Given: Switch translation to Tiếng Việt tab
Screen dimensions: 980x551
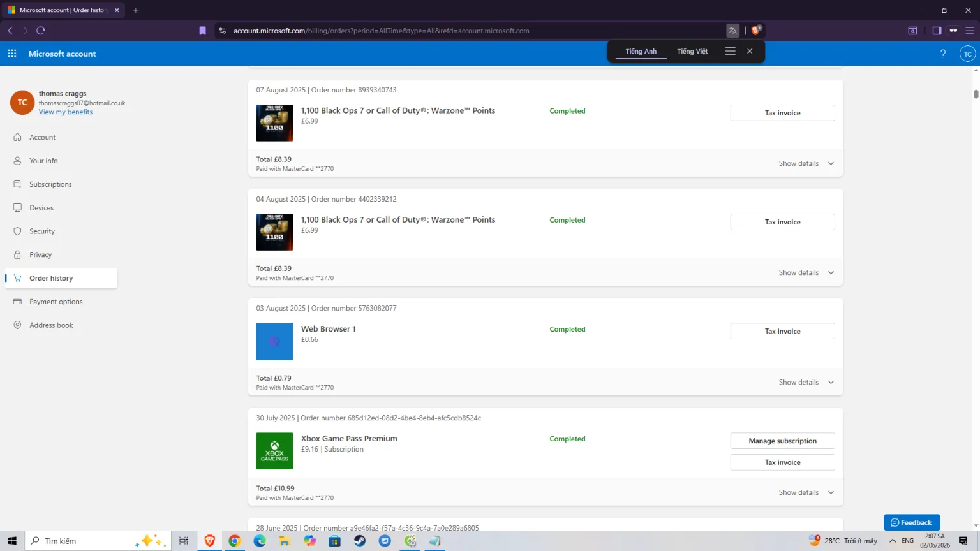Looking at the screenshot, I should click(692, 51).
